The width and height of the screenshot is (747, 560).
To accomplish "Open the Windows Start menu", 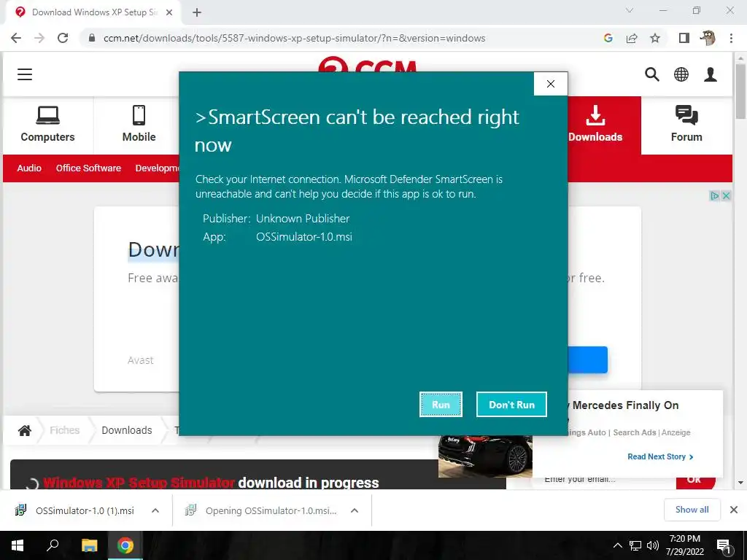I will (18, 545).
